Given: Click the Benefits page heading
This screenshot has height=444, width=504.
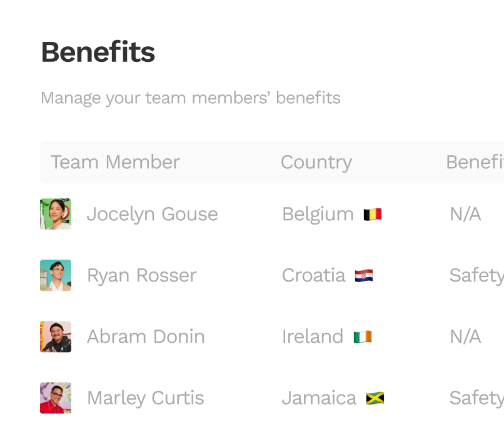Looking at the screenshot, I should (98, 53).
